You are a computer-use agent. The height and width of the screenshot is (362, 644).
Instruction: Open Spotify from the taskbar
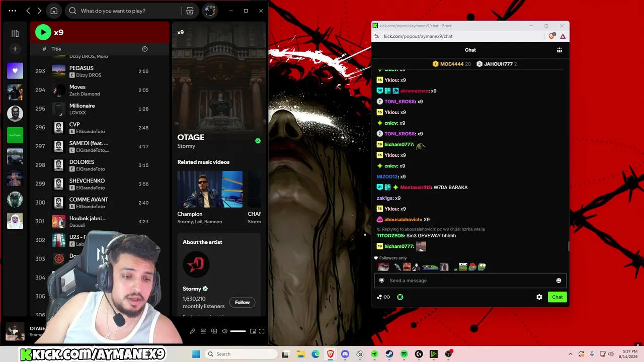point(404,354)
